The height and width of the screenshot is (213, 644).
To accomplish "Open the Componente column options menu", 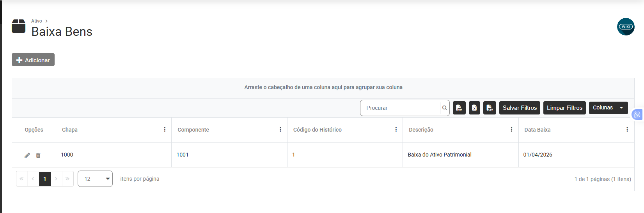I will (x=280, y=130).
